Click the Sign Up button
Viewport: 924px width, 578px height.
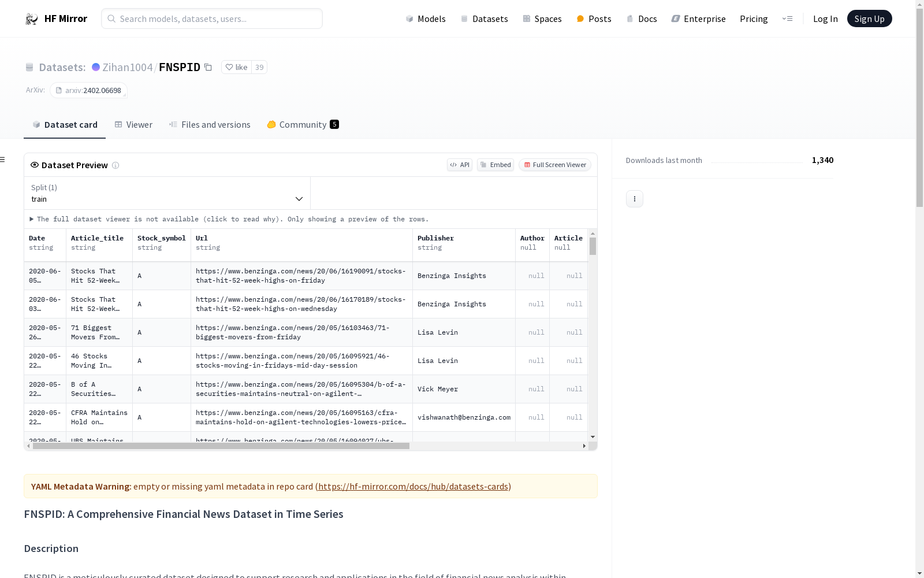tap(869, 19)
